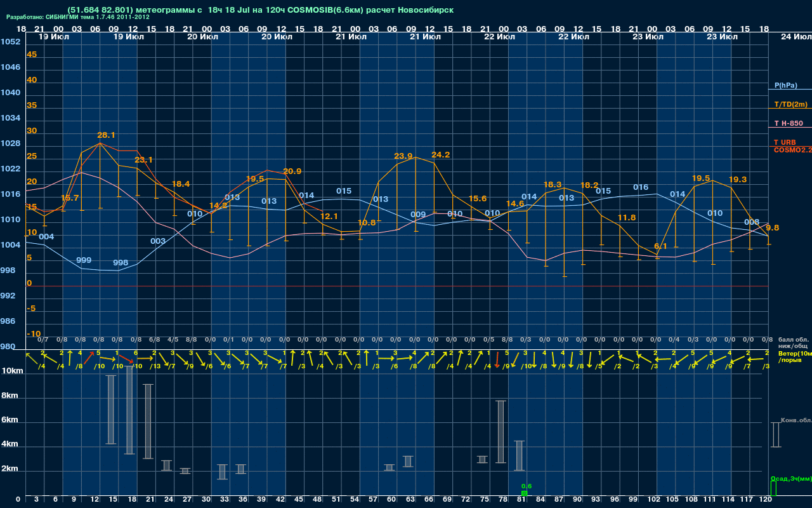812x508 pixels.
Task: Click the 003 pressure label on the curve
Action: coord(158,241)
